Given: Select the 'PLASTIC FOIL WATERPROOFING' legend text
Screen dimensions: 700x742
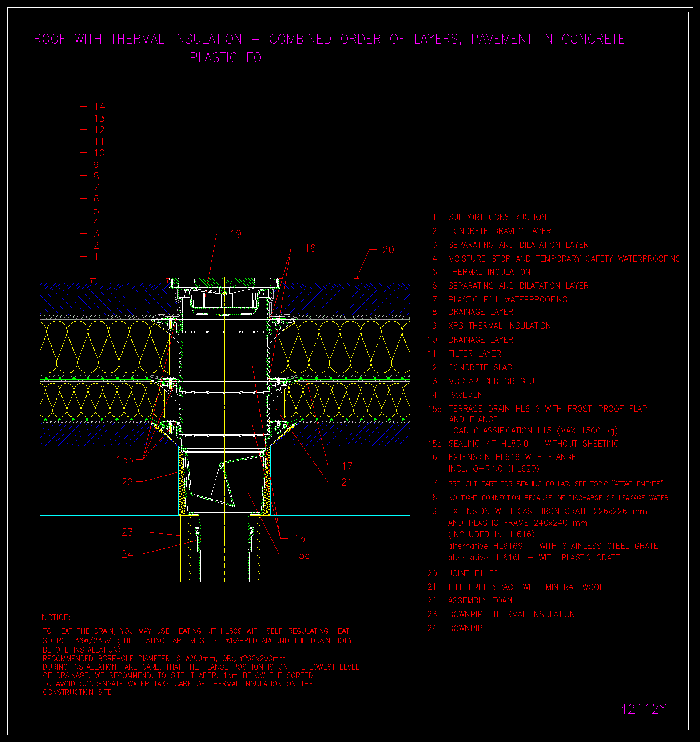Looking at the screenshot, I should coord(508,300).
